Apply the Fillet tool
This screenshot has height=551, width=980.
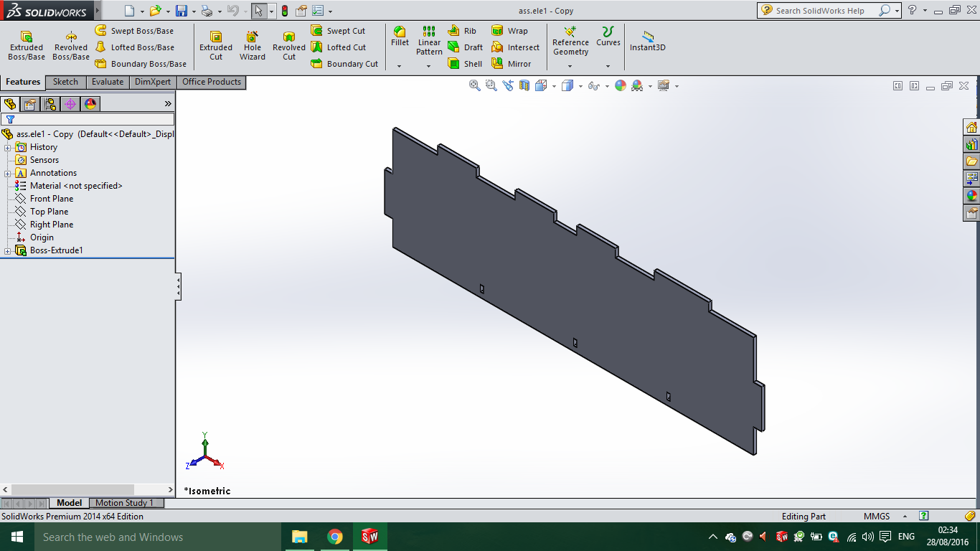[400, 37]
